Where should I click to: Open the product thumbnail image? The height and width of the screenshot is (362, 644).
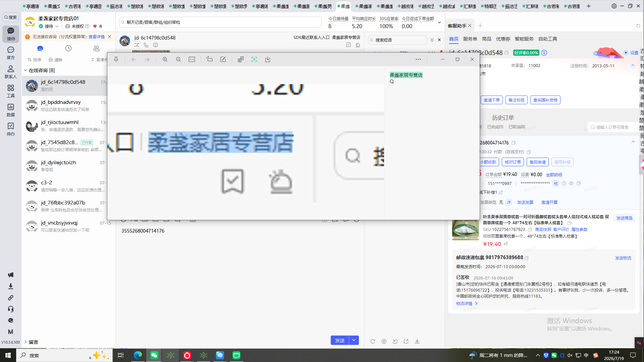tap(466, 230)
